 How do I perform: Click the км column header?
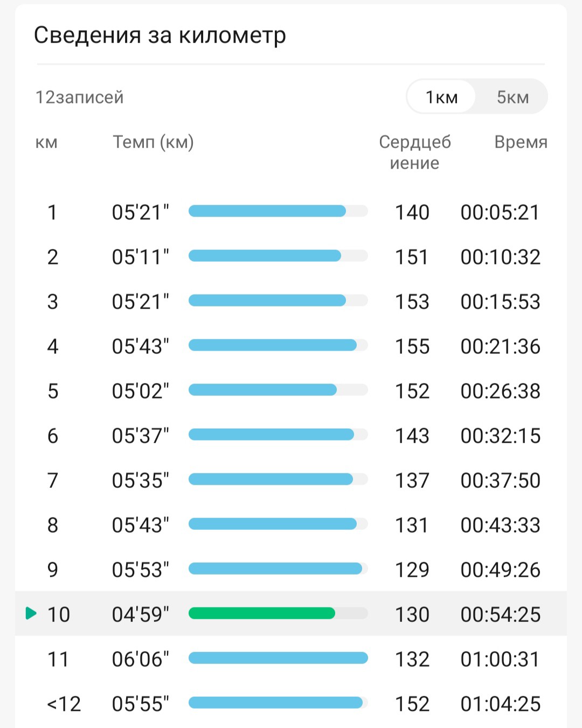46,142
